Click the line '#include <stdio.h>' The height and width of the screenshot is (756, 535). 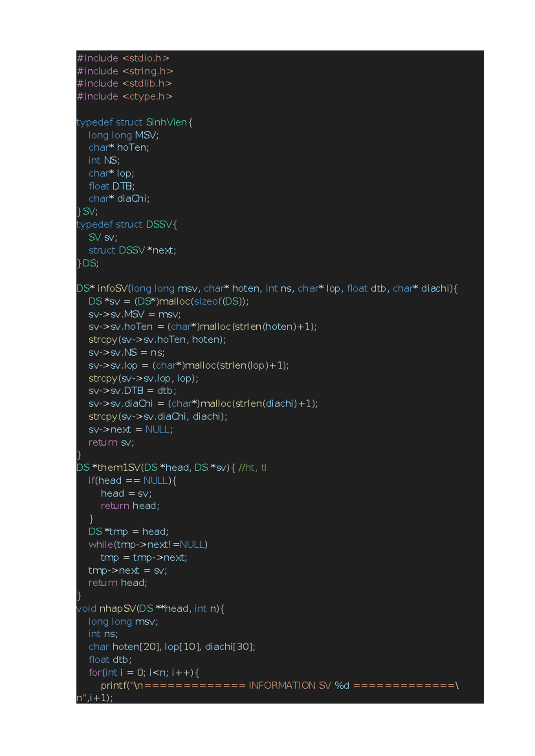pos(123,58)
